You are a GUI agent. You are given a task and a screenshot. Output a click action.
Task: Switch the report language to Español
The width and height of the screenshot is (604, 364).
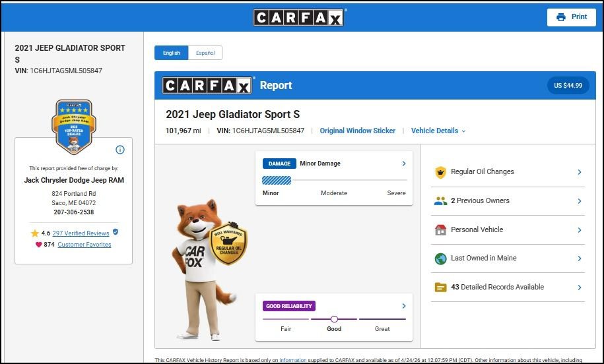click(x=205, y=53)
